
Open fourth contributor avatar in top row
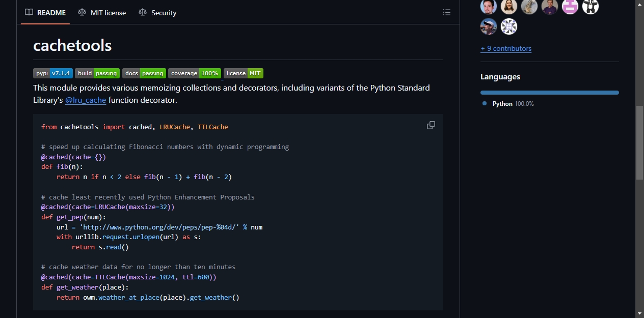coord(550,6)
